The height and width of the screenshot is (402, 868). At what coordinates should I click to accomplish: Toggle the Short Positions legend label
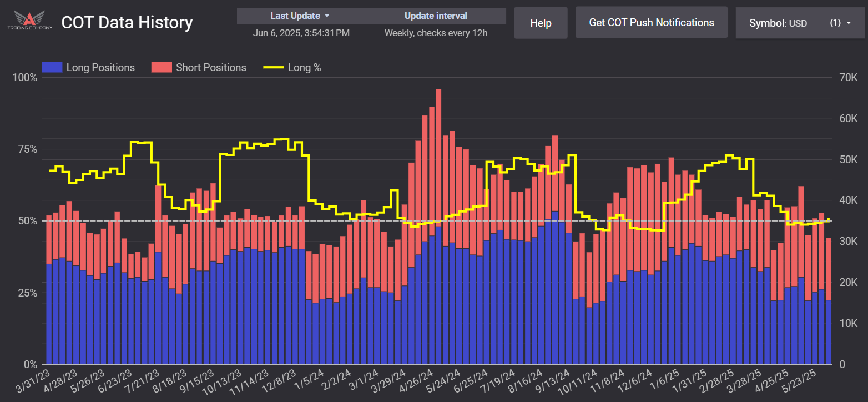click(x=211, y=68)
